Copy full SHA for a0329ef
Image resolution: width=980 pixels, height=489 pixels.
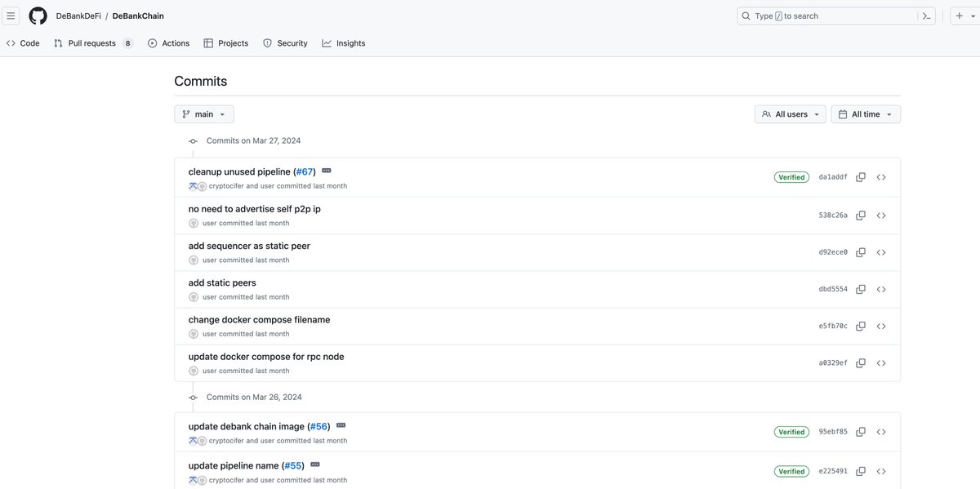tap(861, 362)
